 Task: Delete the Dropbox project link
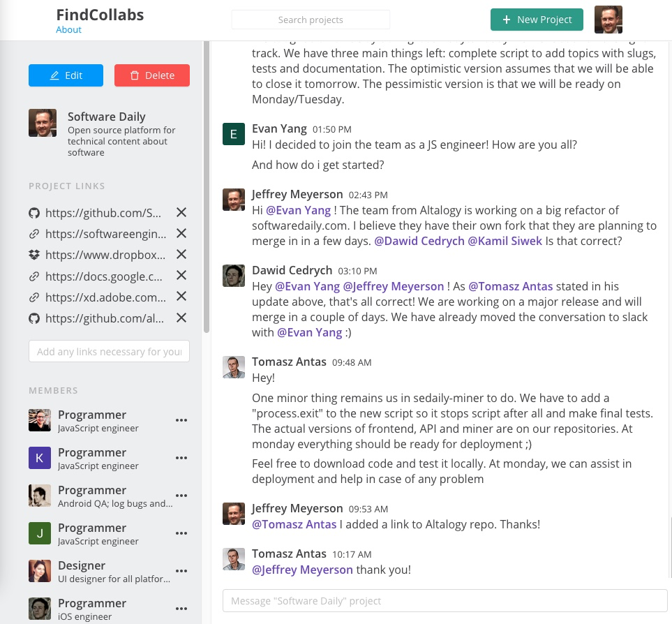(x=181, y=255)
